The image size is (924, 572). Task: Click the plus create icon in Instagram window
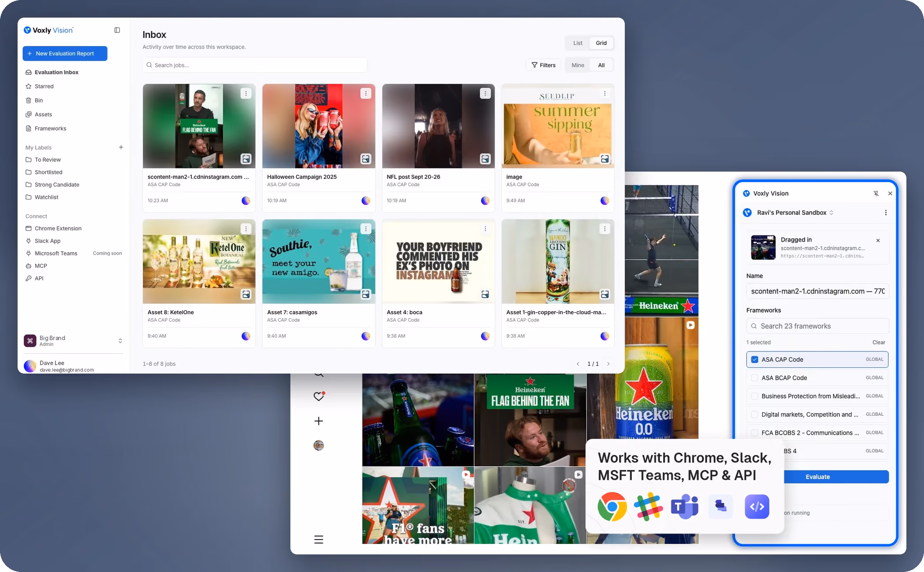click(319, 421)
